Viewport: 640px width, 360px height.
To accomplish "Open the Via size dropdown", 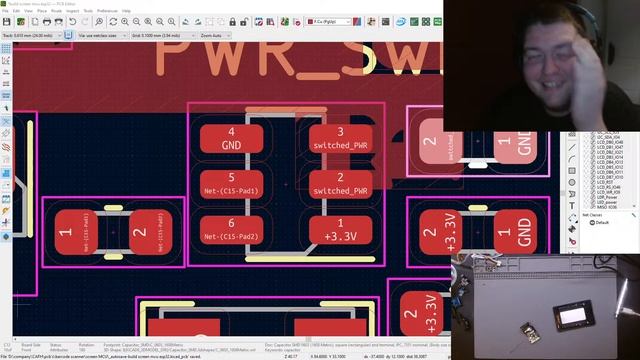I will [x=102, y=36].
